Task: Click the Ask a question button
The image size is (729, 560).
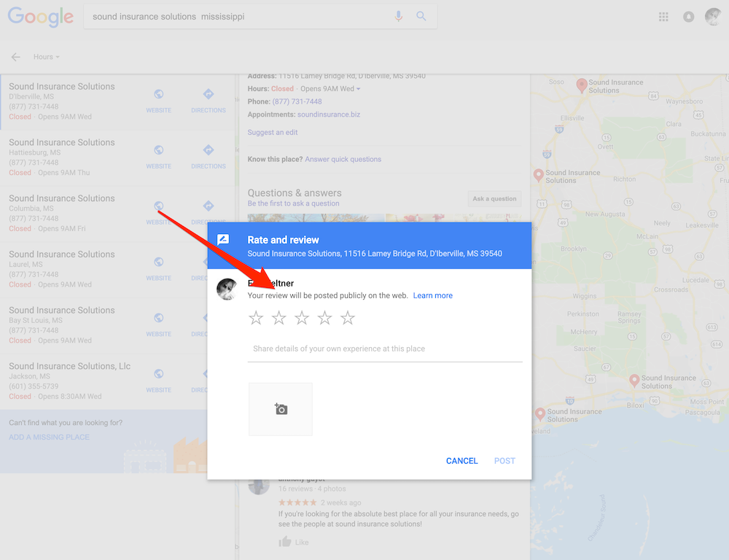Action: [495, 198]
